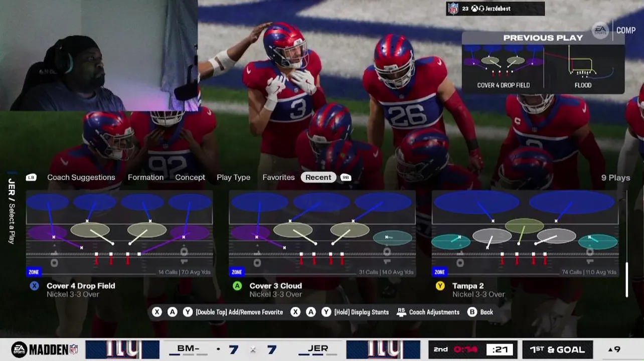The width and height of the screenshot is (644, 361).
Task: Click the left team logo beside BM-
Action: click(122, 349)
